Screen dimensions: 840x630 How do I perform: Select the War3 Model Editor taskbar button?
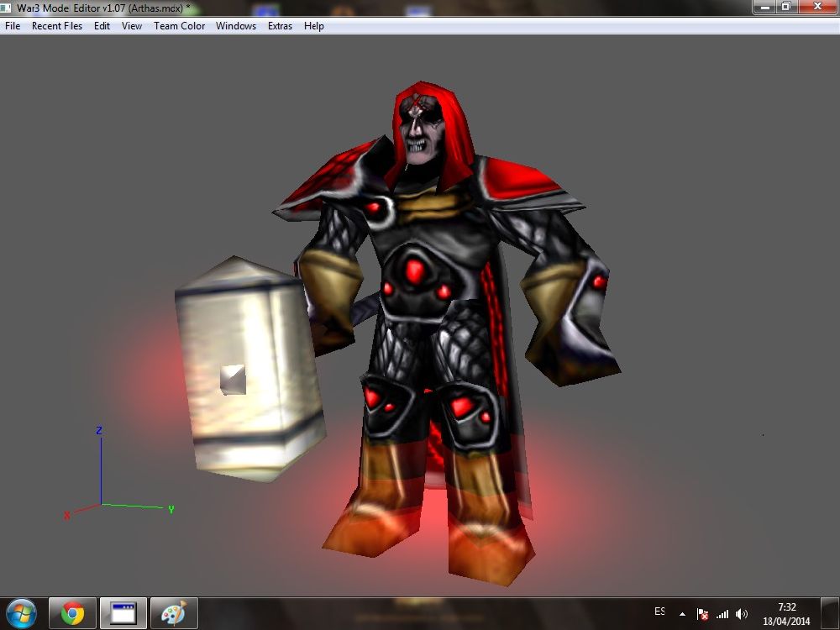coord(123,613)
